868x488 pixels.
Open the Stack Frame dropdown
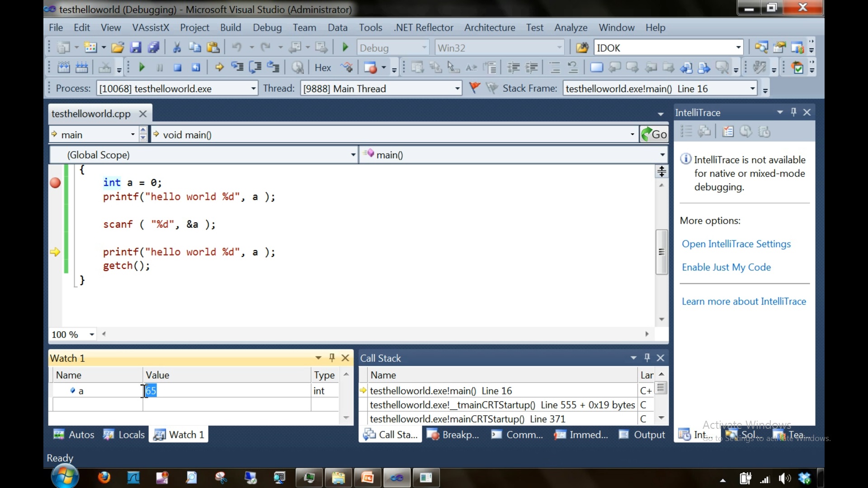[x=753, y=89]
